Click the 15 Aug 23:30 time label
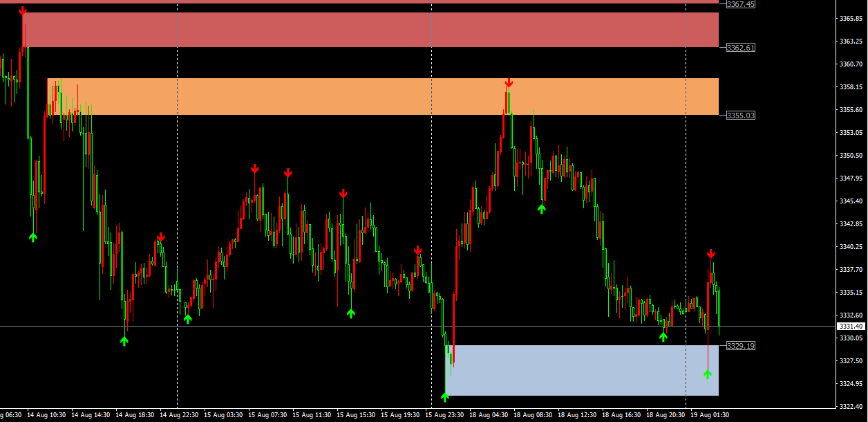The width and height of the screenshot is (868, 422). coord(445,415)
